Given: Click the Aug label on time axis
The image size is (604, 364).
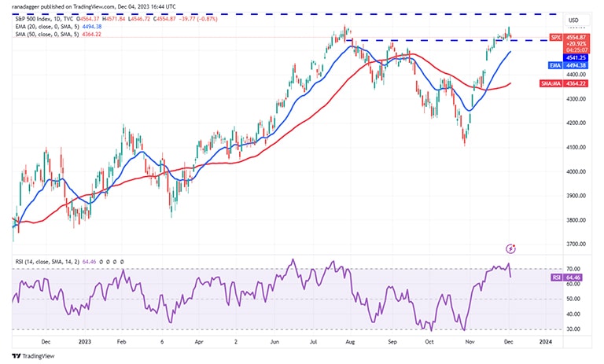Looking at the screenshot, I should pos(350,342).
